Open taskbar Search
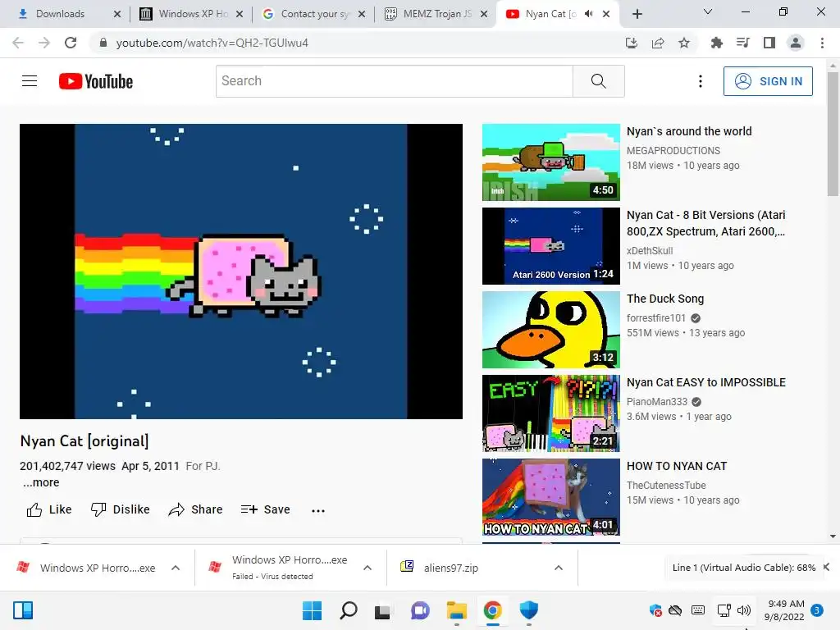This screenshot has width=840, height=630. point(348,610)
